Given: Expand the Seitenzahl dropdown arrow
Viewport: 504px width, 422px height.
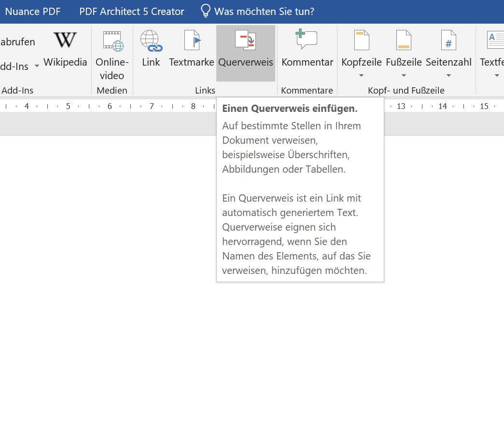Looking at the screenshot, I should tap(448, 75).
